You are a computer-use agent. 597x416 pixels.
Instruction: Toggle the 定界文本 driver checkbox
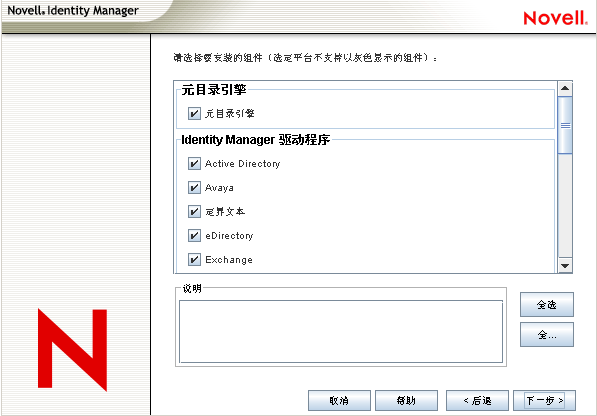click(x=194, y=212)
